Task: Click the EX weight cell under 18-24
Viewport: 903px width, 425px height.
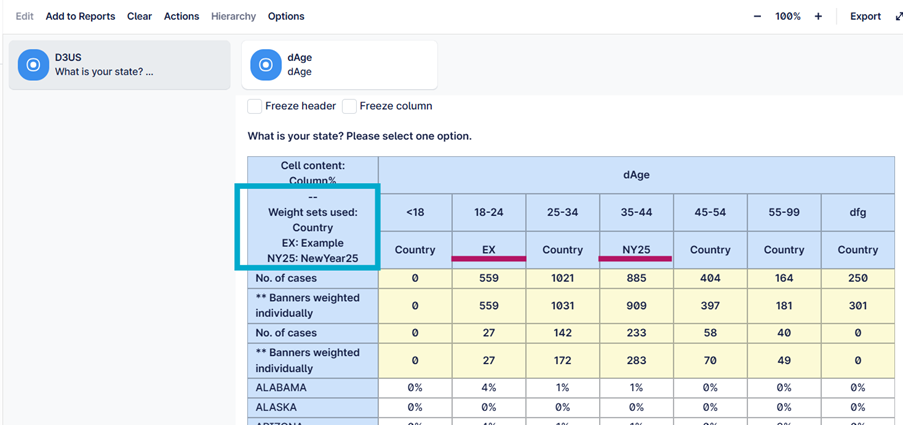Action: (489, 250)
